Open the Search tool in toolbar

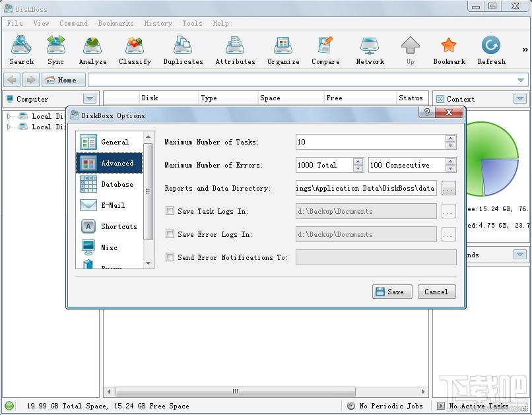tap(21, 50)
